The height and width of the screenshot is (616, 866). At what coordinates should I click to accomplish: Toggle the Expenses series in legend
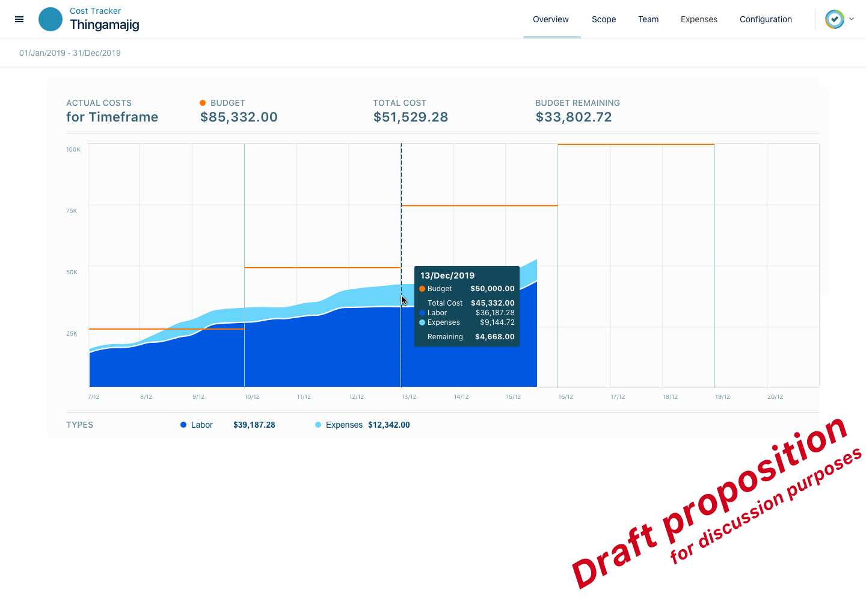(x=344, y=425)
